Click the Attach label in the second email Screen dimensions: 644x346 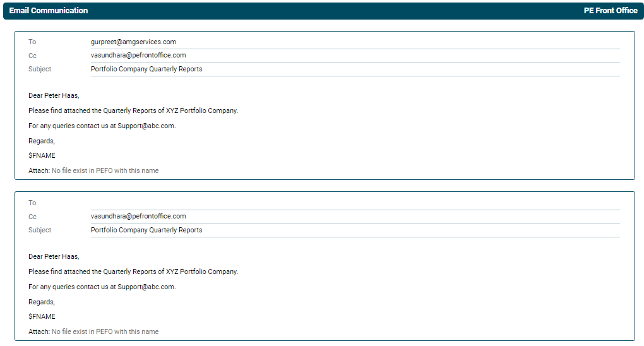point(39,332)
